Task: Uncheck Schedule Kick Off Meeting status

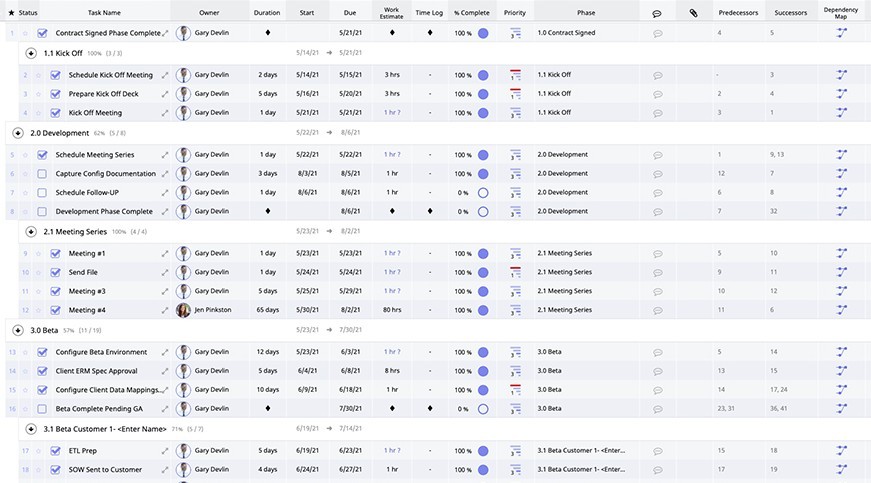Action: tap(56, 75)
